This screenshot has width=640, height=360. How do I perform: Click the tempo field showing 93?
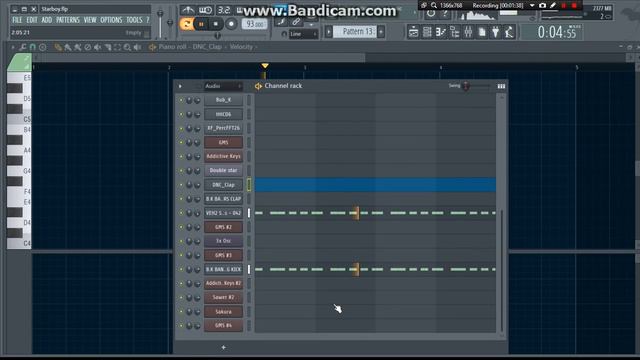click(x=254, y=24)
